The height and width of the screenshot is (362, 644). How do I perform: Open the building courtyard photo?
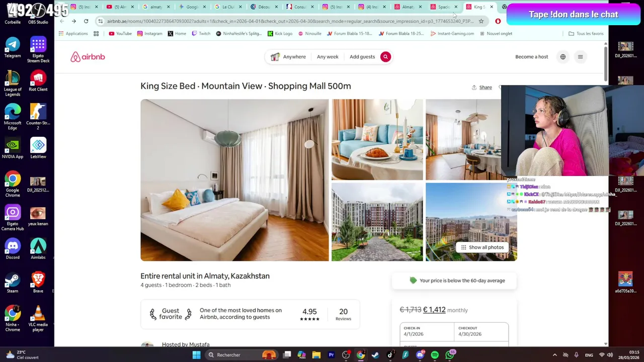377,222
